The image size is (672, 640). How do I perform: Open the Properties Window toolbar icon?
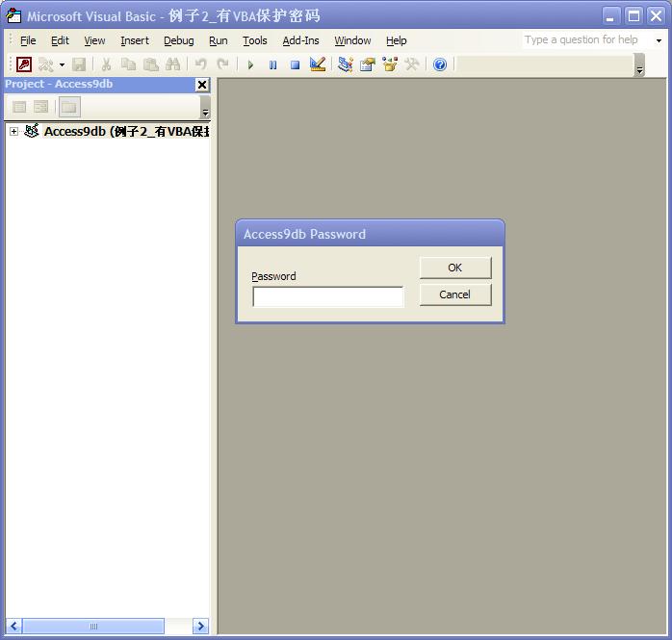pyautogui.click(x=367, y=64)
